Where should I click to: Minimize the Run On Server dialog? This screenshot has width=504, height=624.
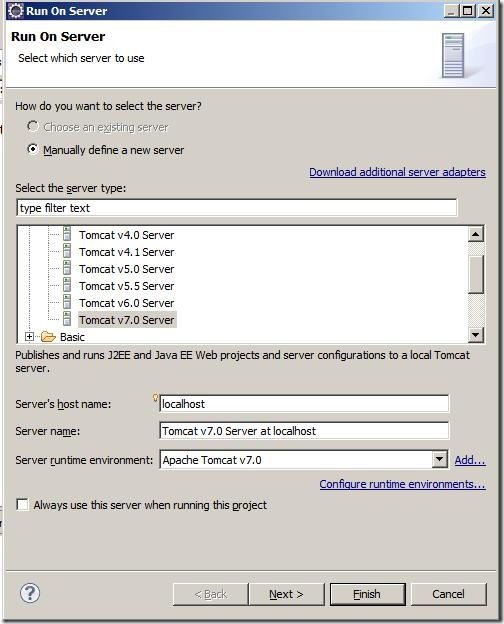point(450,10)
